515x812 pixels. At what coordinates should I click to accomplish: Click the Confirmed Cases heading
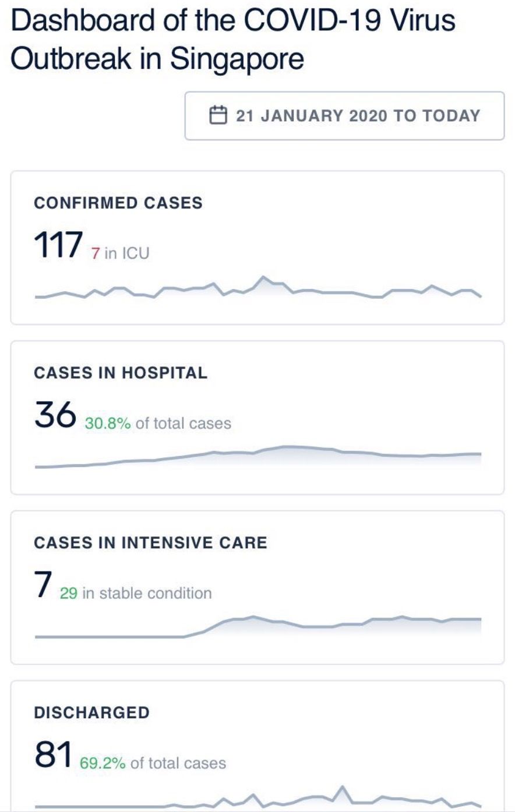point(118,203)
